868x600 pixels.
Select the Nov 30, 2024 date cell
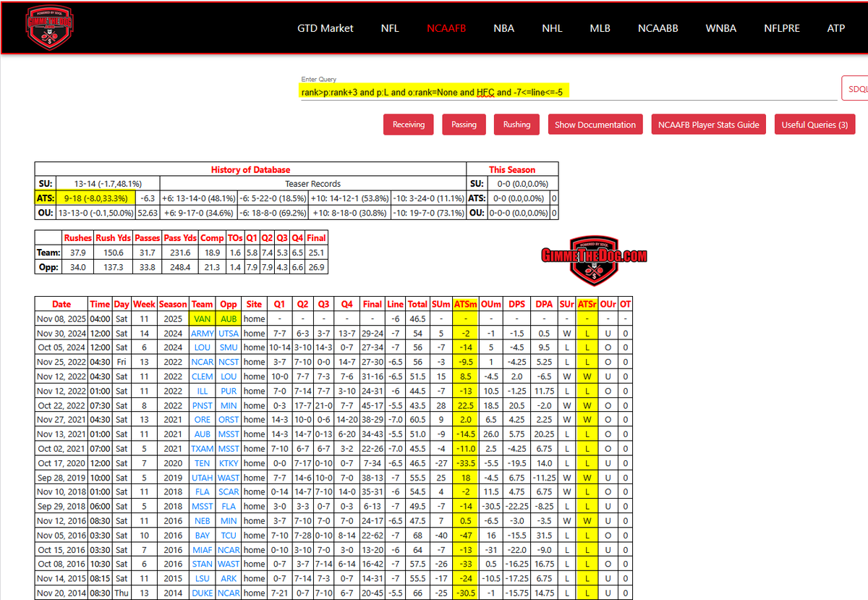pyautogui.click(x=61, y=333)
